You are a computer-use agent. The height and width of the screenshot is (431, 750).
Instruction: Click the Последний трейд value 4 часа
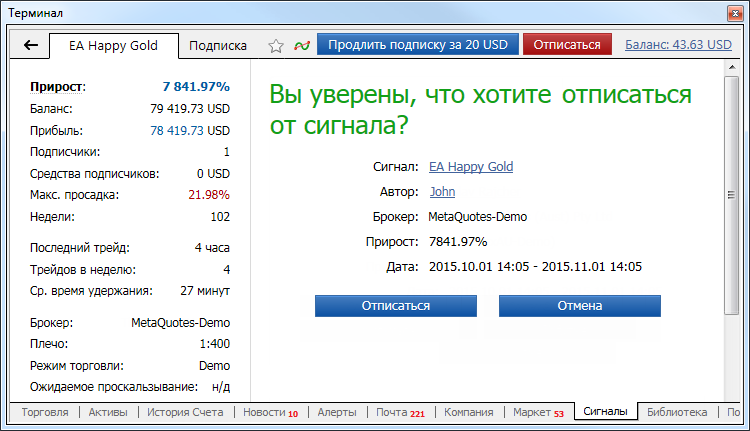(212, 248)
